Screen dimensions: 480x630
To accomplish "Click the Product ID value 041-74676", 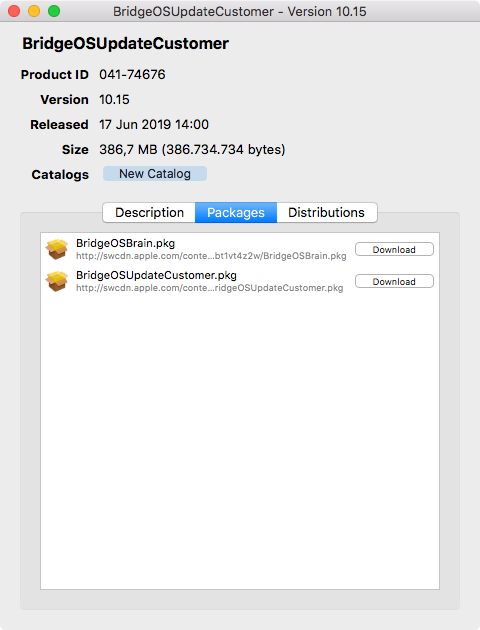I will (x=132, y=75).
